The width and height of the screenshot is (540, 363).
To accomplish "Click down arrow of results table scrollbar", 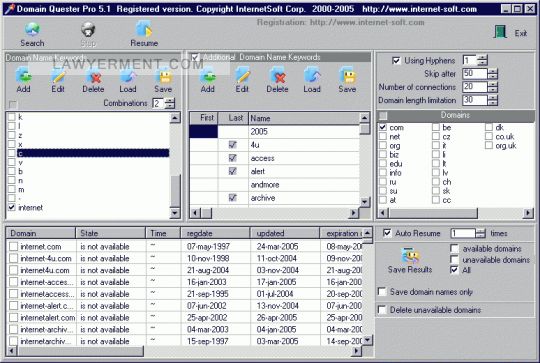I will point(368,340).
